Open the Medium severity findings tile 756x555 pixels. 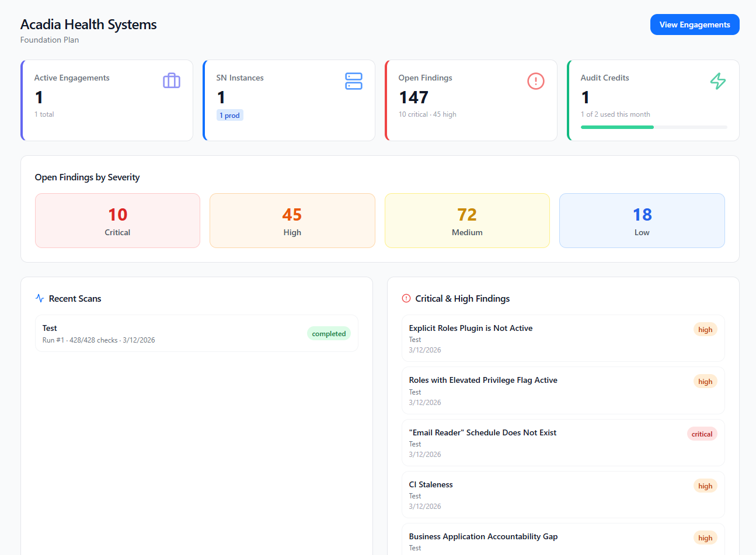coord(466,221)
